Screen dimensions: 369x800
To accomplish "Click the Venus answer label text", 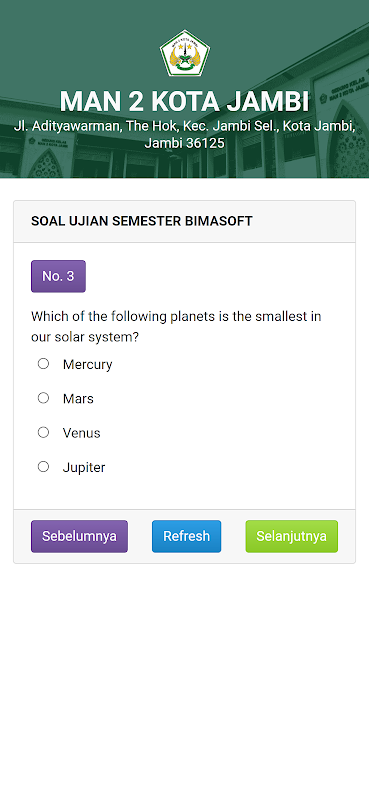I will tap(82, 433).
